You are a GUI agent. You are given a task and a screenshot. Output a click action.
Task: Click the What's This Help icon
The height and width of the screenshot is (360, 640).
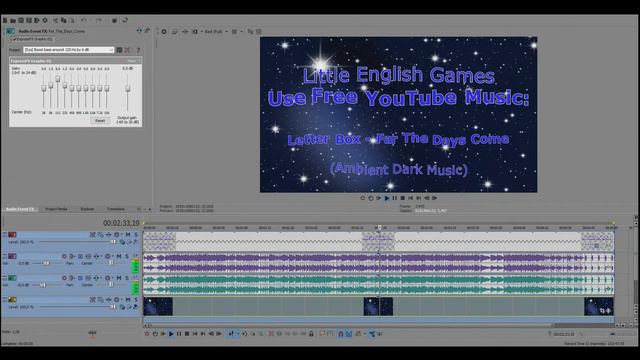coord(125,20)
